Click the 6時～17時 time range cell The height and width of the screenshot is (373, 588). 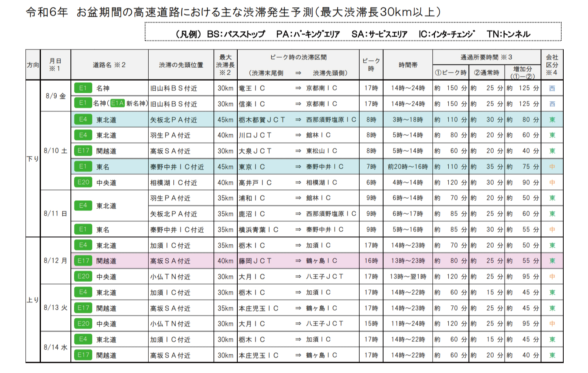408,214
